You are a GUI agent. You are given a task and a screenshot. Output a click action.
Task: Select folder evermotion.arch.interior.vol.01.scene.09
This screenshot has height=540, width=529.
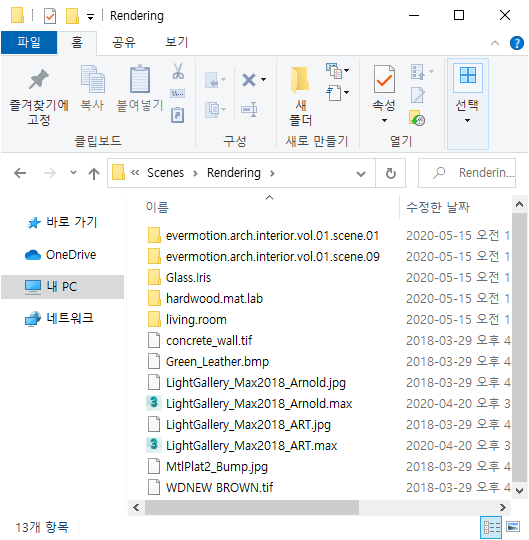[x=272, y=257]
